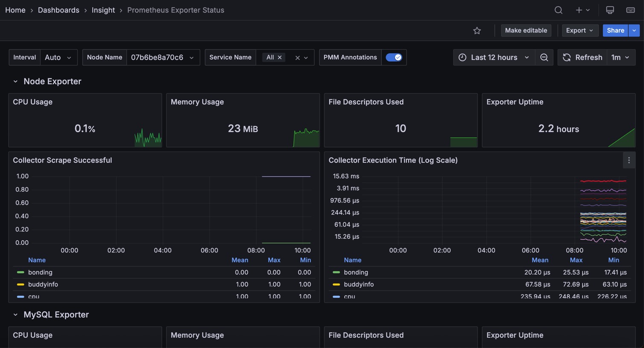Clear Service Name selection with X icon

click(x=298, y=58)
